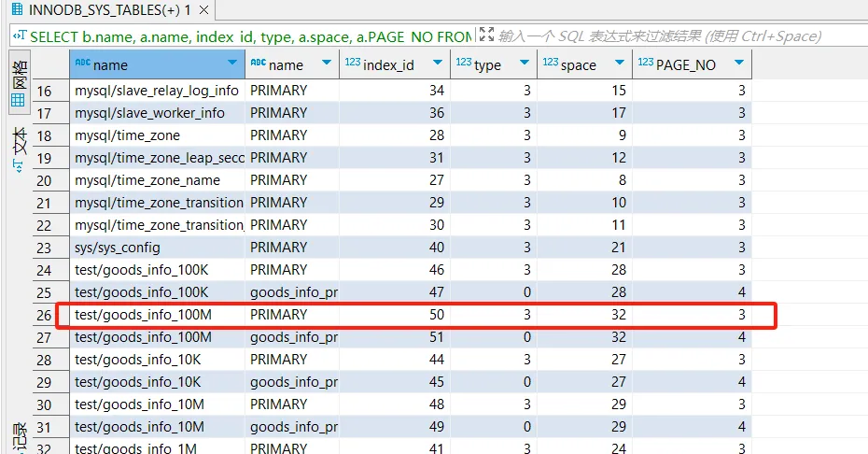Click test/goods_info_100K cell in row 25
This screenshot has height=454, width=868.
(157, 292)
